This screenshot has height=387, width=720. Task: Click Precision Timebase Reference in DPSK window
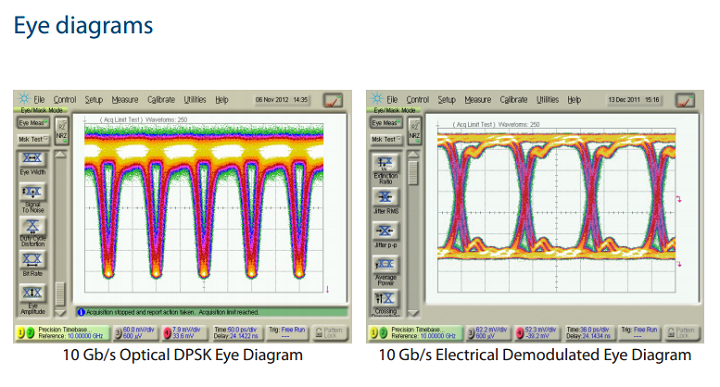[62, 333]
